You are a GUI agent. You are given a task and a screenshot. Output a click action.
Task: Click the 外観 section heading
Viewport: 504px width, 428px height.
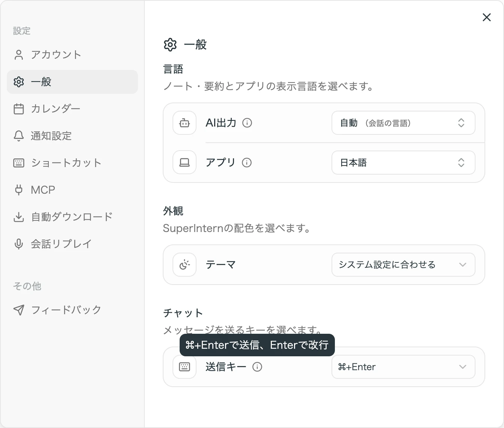click(x=173, y=211)
